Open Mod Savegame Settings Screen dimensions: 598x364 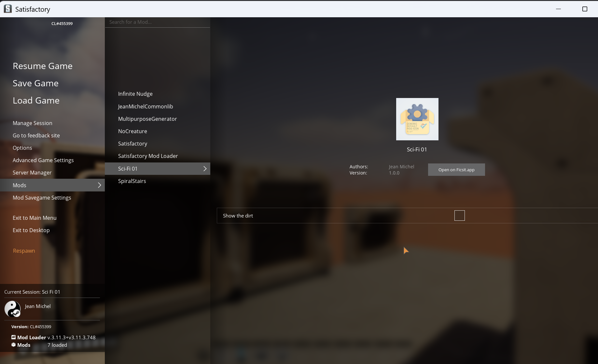(42, 198)
